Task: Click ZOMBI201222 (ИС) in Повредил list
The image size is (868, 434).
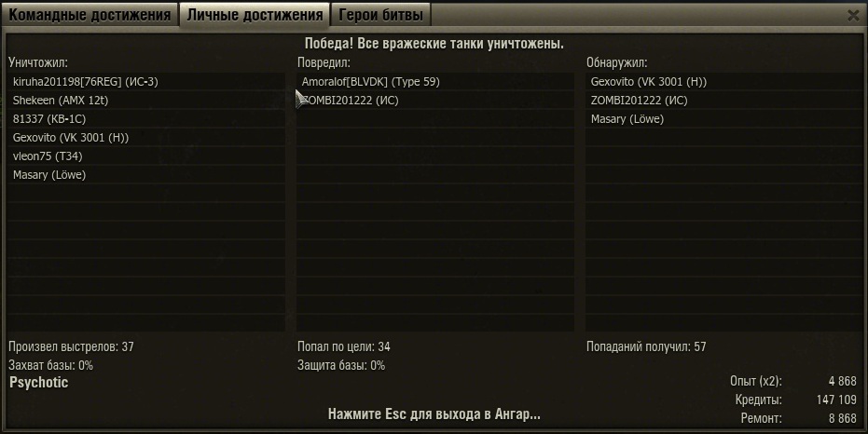Action: (435, 101)
